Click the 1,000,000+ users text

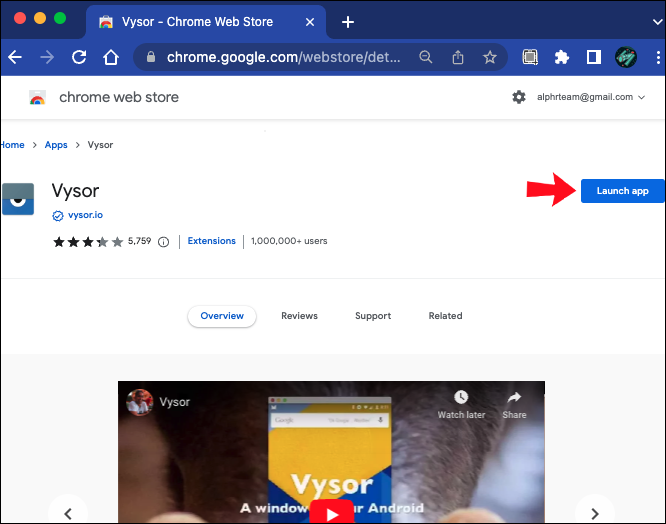pos(289,241)
